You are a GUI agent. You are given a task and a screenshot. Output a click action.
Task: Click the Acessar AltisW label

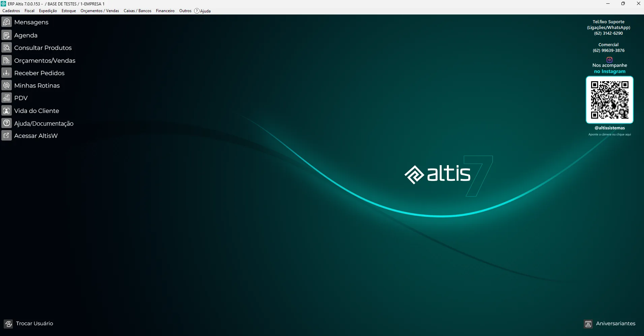36,136
